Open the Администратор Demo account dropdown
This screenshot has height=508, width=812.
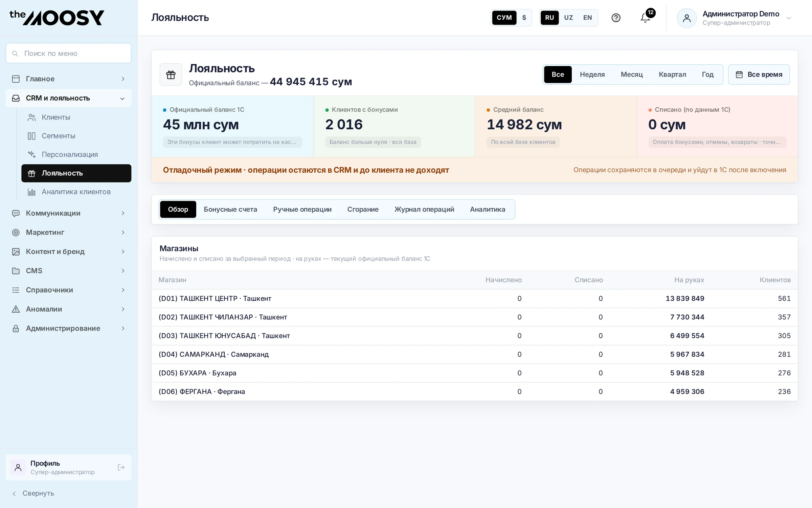[734, 18]
